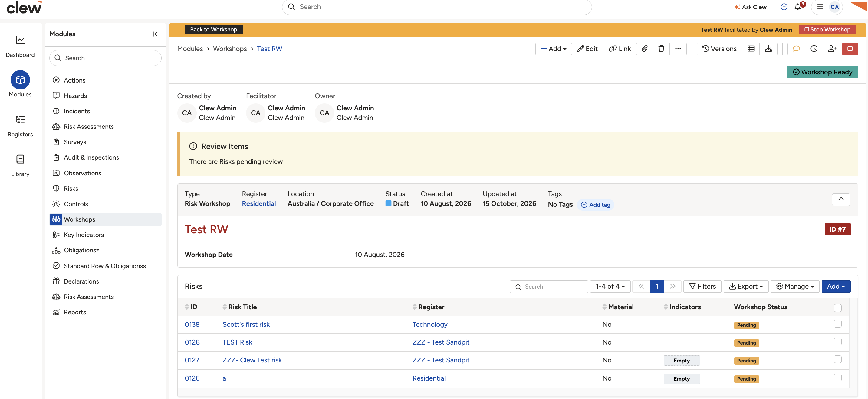
Task: Click the Risks table search field
Action: [x=549, y=287]
